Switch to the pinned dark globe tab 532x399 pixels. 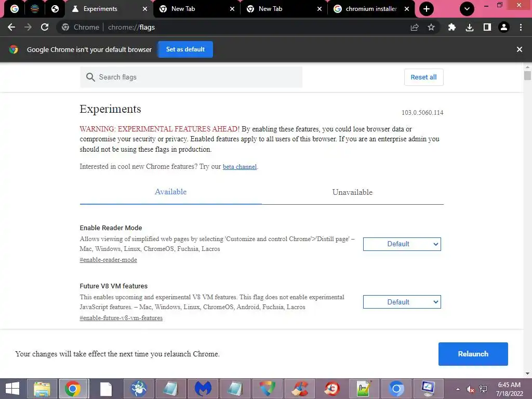point(55,9)
